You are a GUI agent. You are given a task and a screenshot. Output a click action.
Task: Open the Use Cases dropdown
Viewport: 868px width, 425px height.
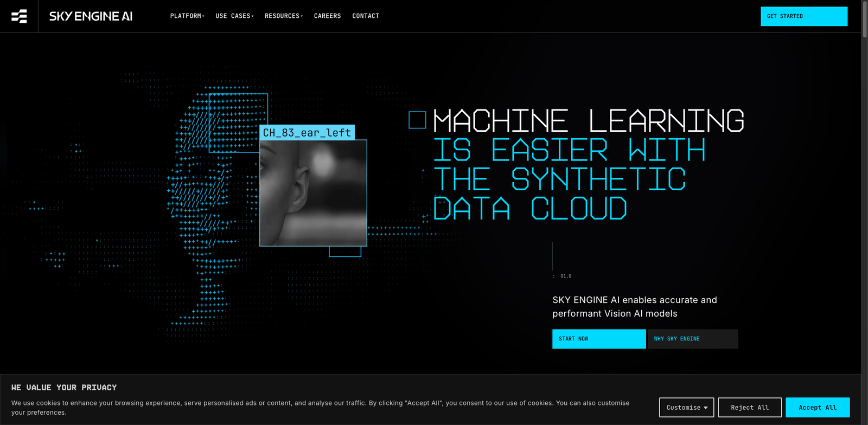(x=234, y=16)
